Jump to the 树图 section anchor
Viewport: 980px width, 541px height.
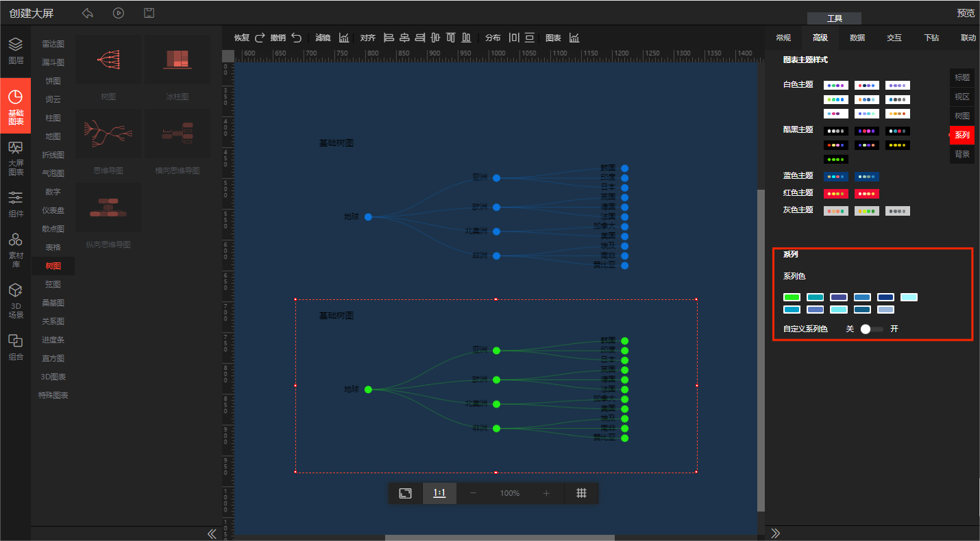(962, 116)
